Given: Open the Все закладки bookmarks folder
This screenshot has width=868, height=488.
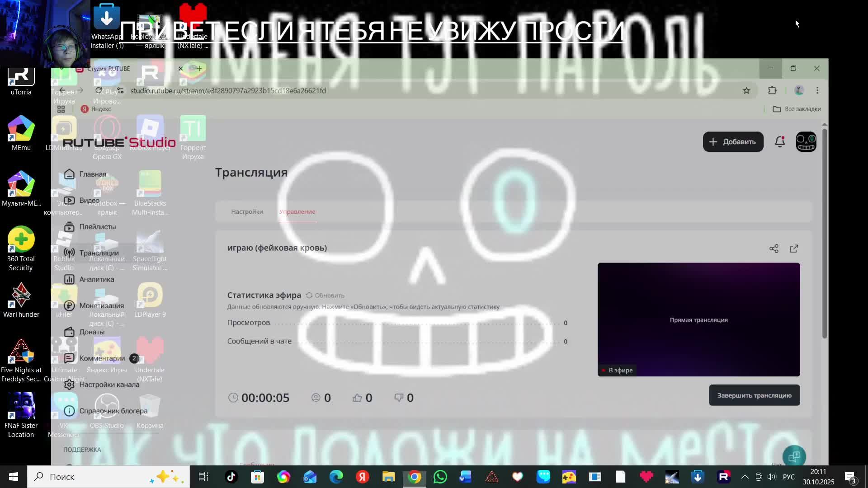Looking at the screenshot, I should pyautogui.click(x=797, y=109).
